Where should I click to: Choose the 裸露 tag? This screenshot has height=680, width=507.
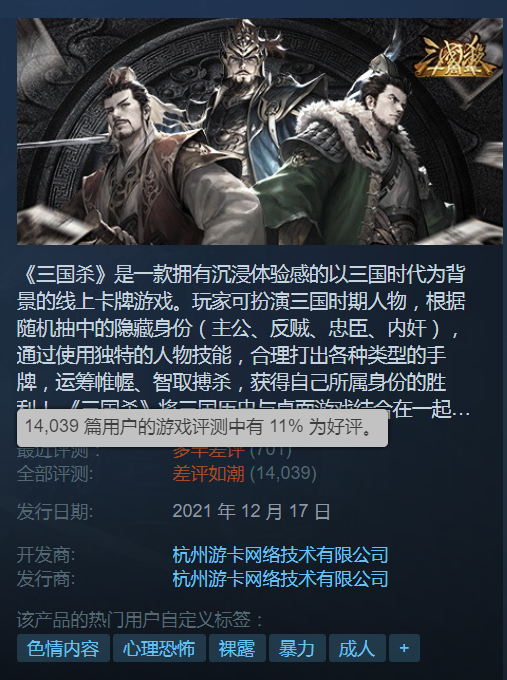[237, 648]
